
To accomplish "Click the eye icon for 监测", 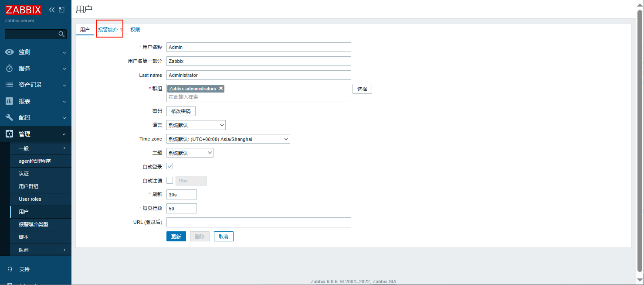I will coord(9,52).
